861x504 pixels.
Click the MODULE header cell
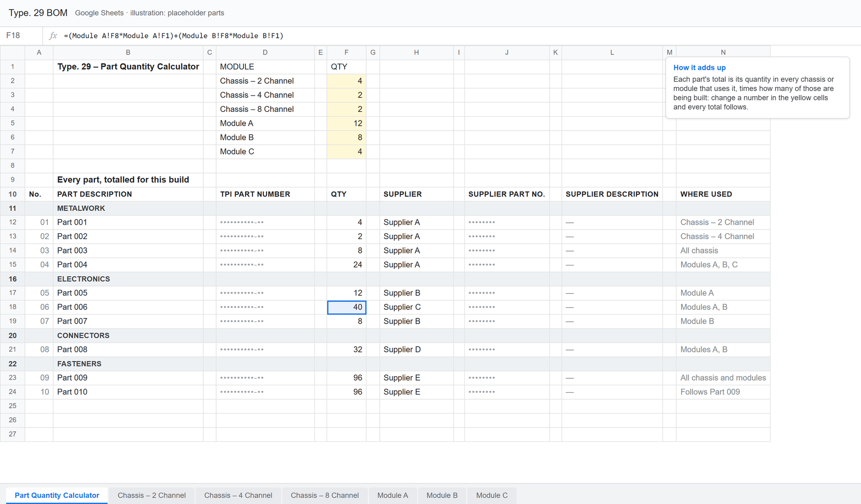pos(265,67)
